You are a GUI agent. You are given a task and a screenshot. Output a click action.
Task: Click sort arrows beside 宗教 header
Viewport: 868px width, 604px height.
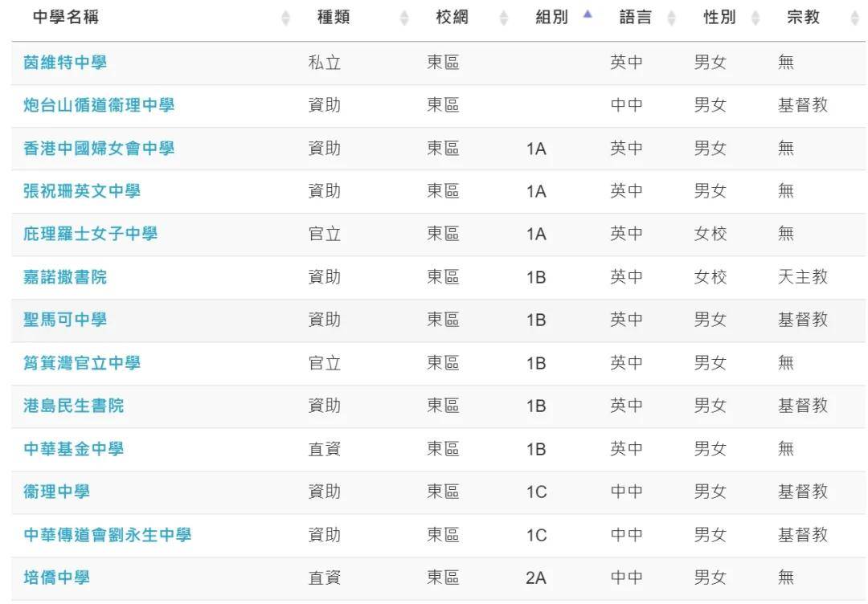(854, 18)
